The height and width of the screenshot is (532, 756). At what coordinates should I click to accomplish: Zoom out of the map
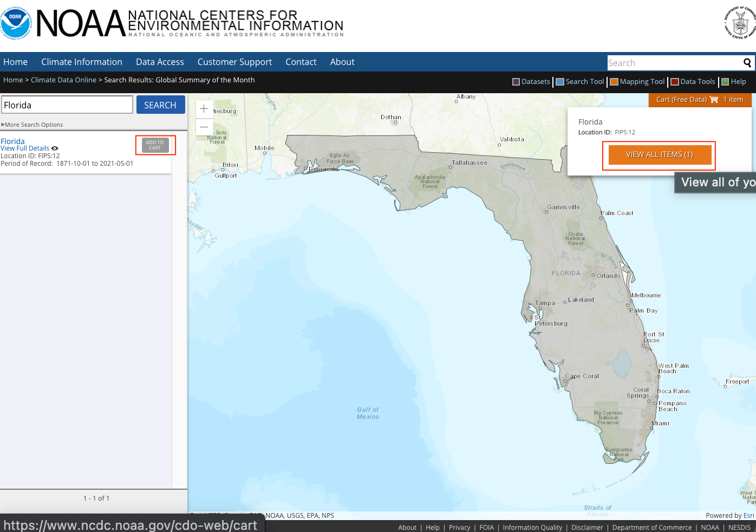[x=204, y=127]
